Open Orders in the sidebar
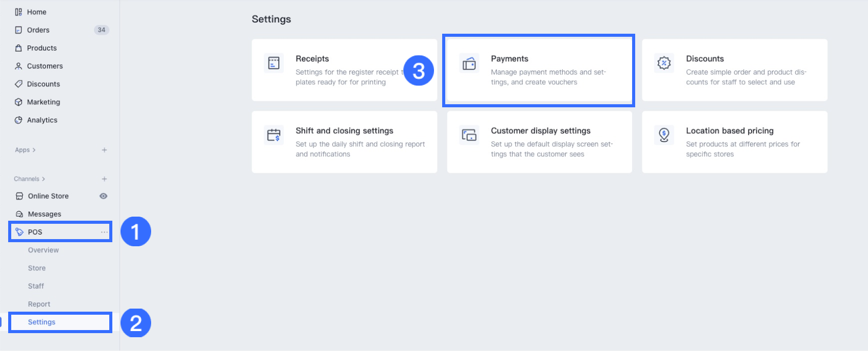This screenshot has width=868, height=351. (38, 30)
